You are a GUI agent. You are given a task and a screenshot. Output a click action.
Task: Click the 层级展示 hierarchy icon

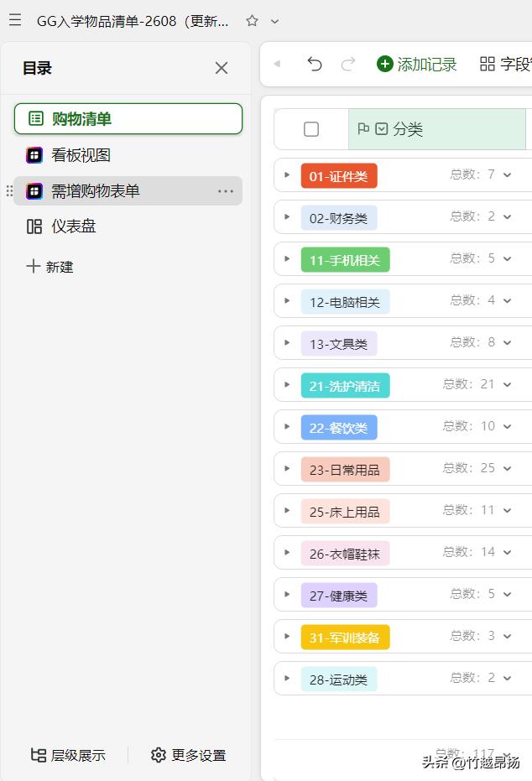[39, 755]
